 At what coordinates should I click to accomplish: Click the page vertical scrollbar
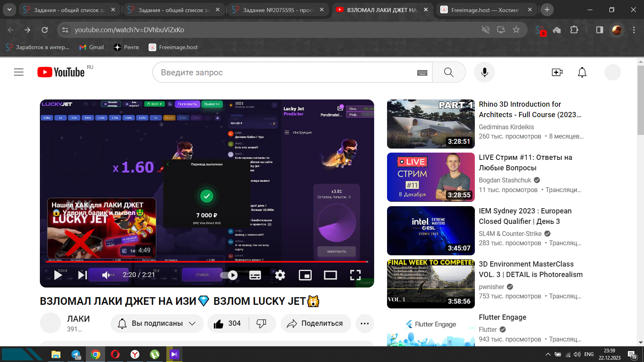(640, 99)
